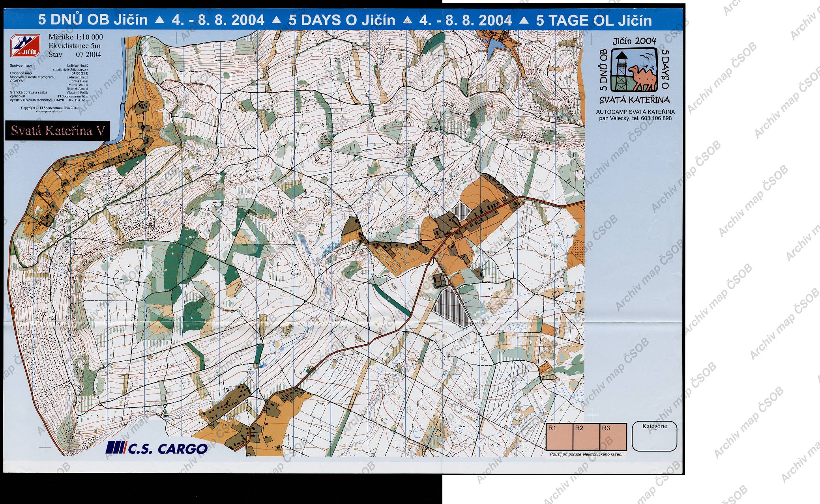Image resolution: width=820 pixels, height=504 pixels.
Task: Click the Jičín club logo in the top-left corner
Action: coord(24,45)
